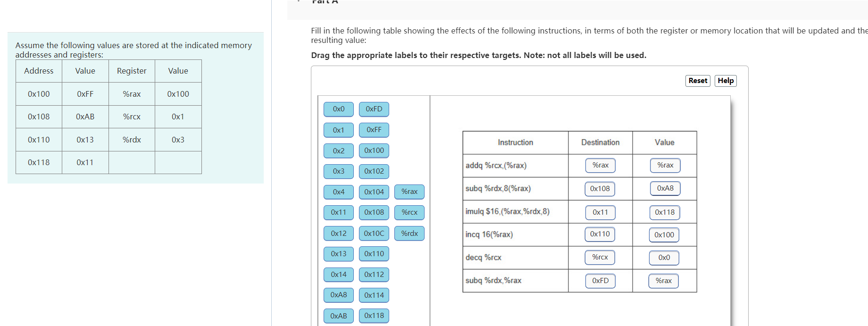Select the 0xA8 draggable label
The height and width of the screenshot is (326, 868).
338,295
